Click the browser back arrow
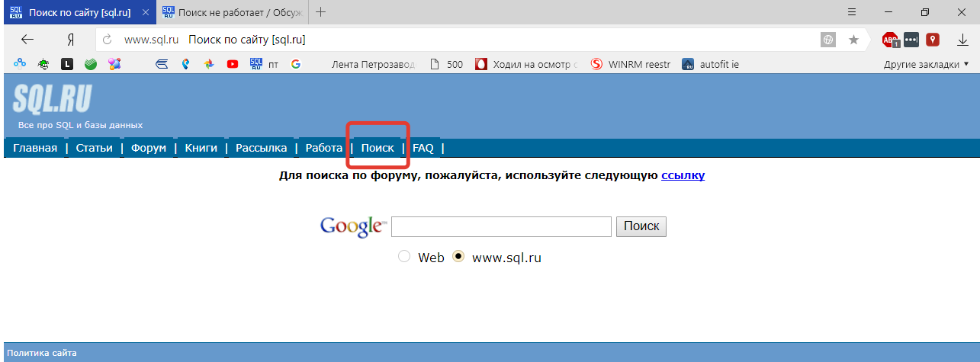The width and height of the screenshot is (980, 362). click(x=27, y=40)
